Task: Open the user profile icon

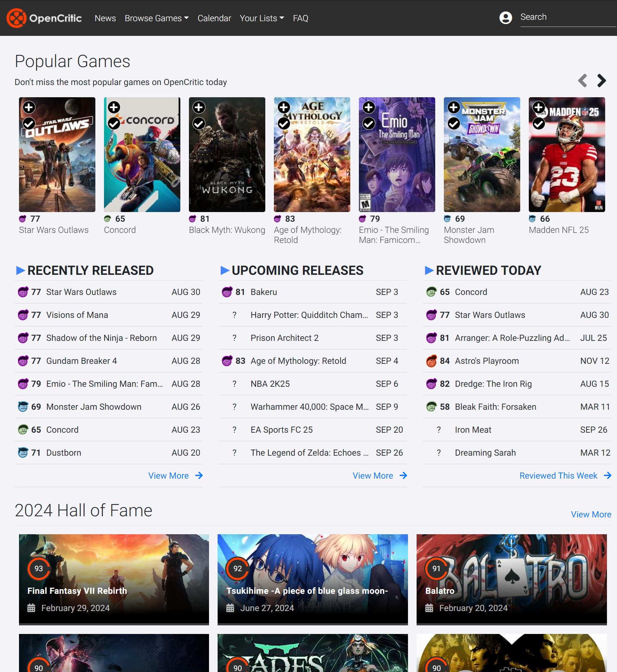Action: (506, 18)
